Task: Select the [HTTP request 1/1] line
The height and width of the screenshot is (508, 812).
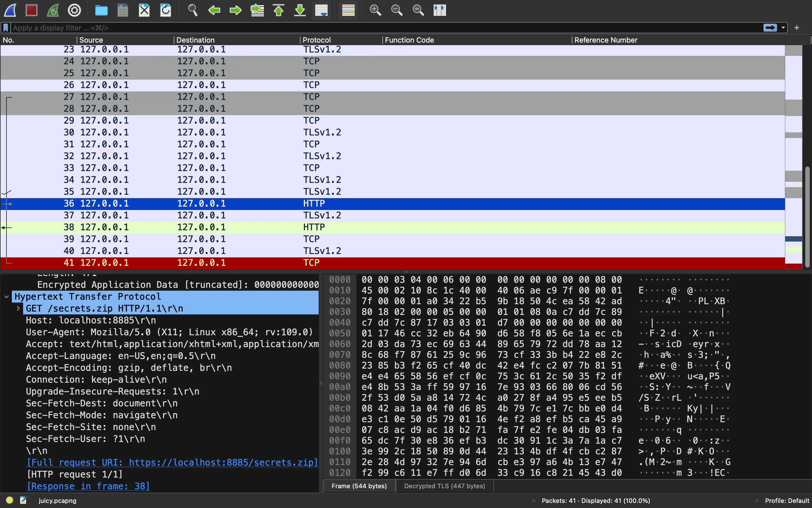Action: (74, 475)
